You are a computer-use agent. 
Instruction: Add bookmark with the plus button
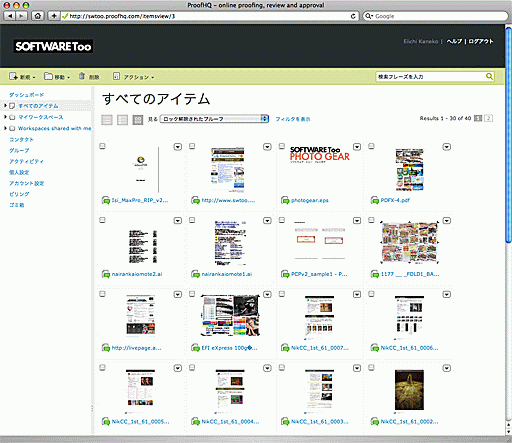[54, 16]
